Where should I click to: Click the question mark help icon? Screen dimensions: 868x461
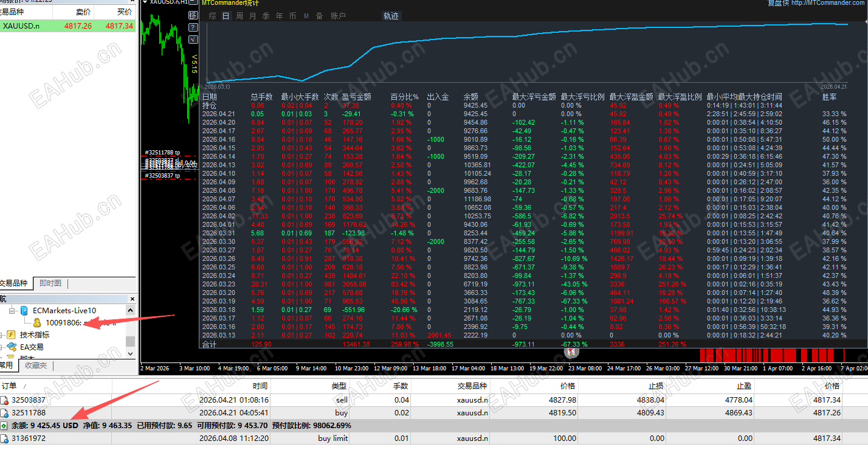pyautogui.click(x=193, y=27)
